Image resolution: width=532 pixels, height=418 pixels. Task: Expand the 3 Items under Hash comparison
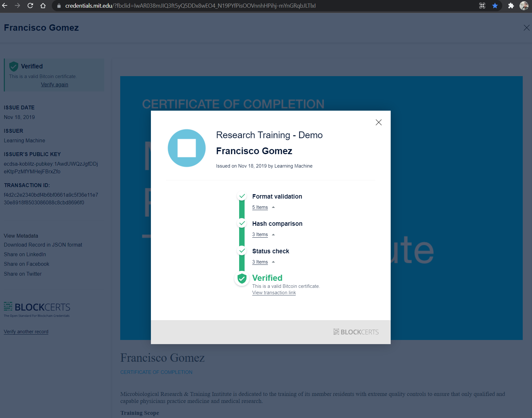tap(260, 234)
